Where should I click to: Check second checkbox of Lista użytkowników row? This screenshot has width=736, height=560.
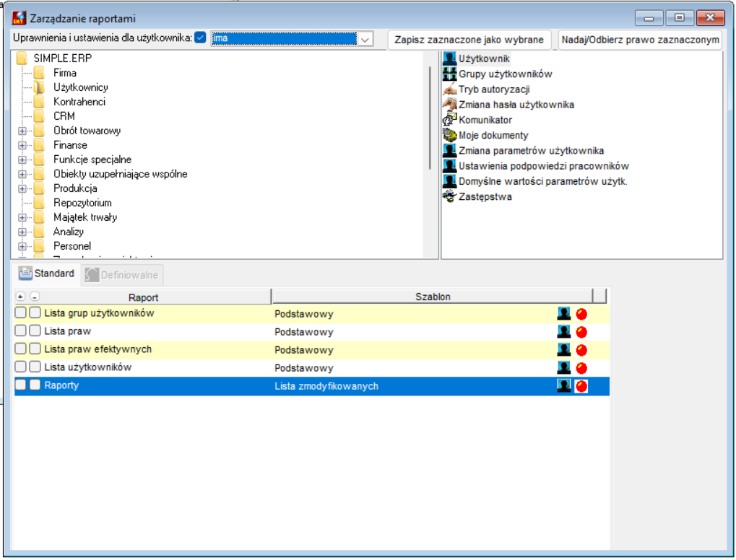pos(35,367)
